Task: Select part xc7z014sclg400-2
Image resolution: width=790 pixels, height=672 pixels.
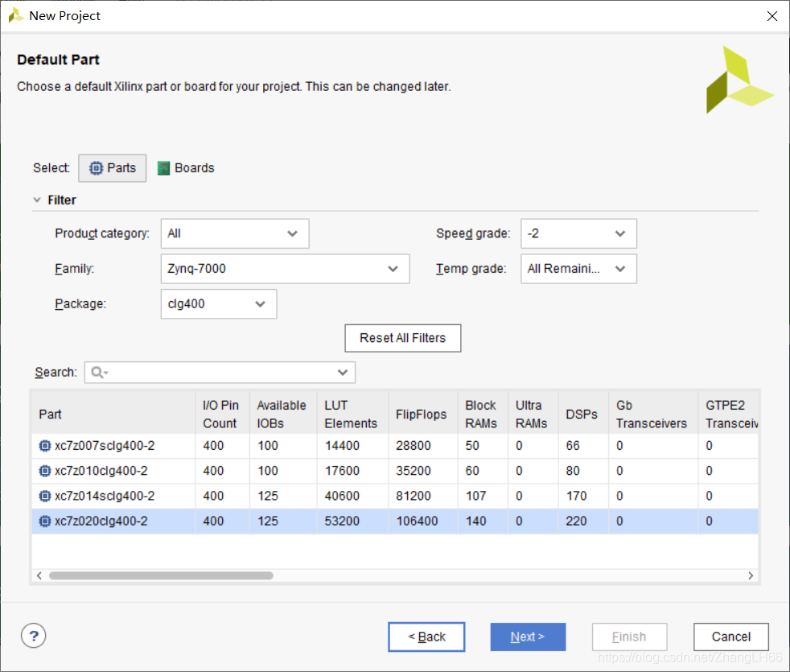Action: point(105,496)
